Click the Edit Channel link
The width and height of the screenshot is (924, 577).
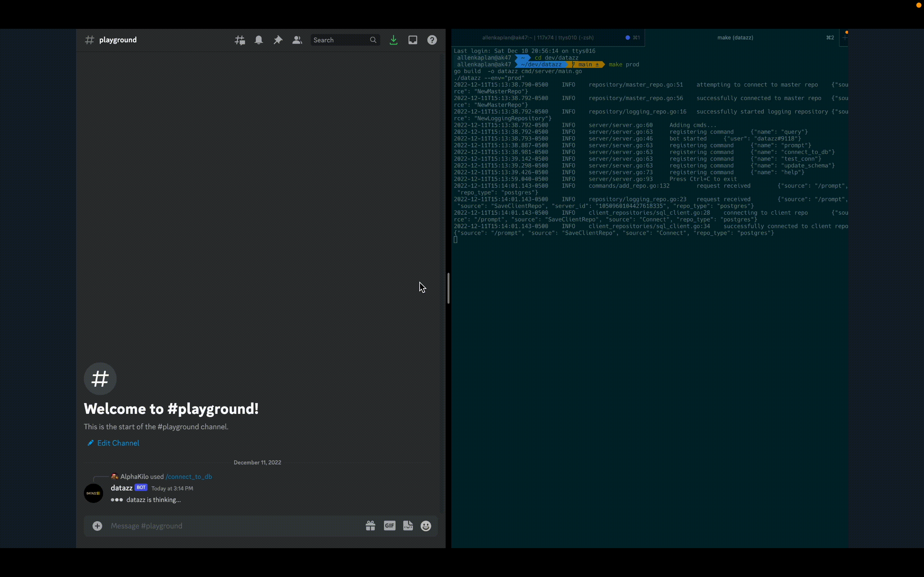[x=118, y=443]
